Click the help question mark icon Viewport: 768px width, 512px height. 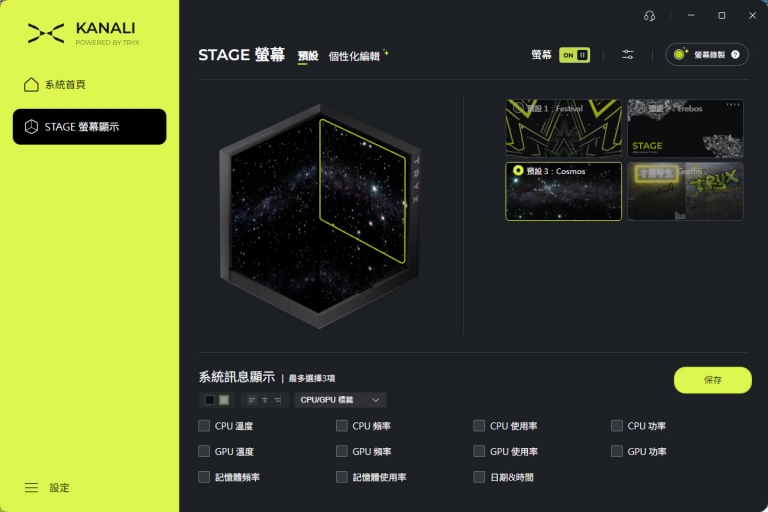(735, 55)
